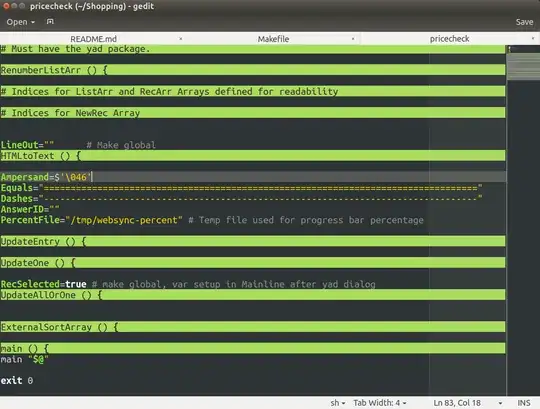Viewport: 540px width, 409px height.
Task: Click the RecSelected=true line
Action: point(188,284)
